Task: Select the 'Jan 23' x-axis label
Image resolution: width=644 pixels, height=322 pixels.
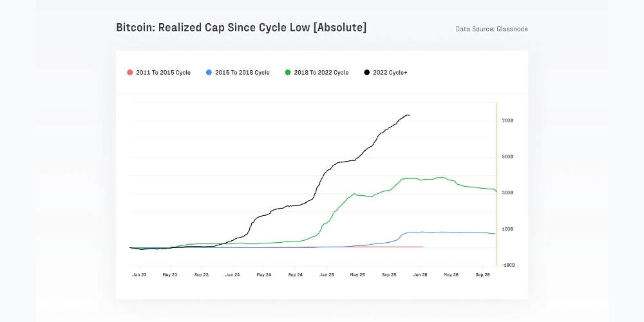Action: 139,274
